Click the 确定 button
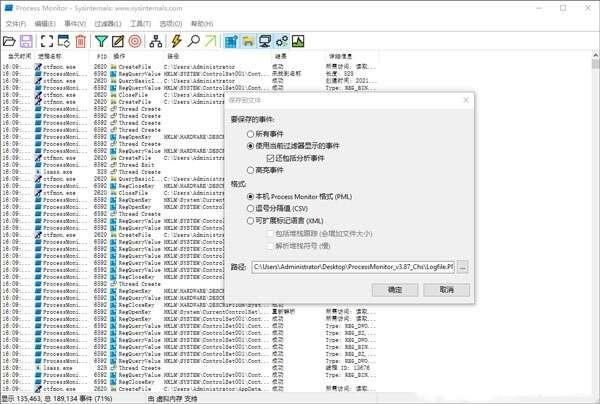The image size is (600, 404). [395, 290]
